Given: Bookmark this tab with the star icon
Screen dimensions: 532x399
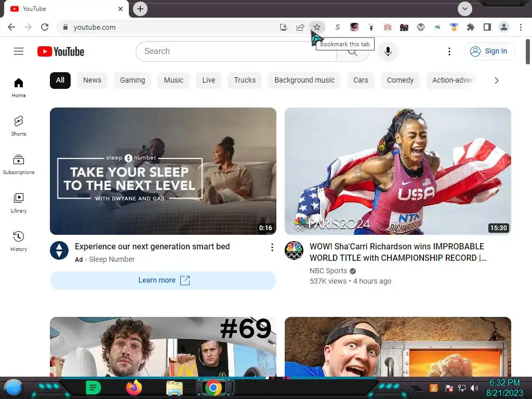Looking at the screenshot, I should 316,27.
